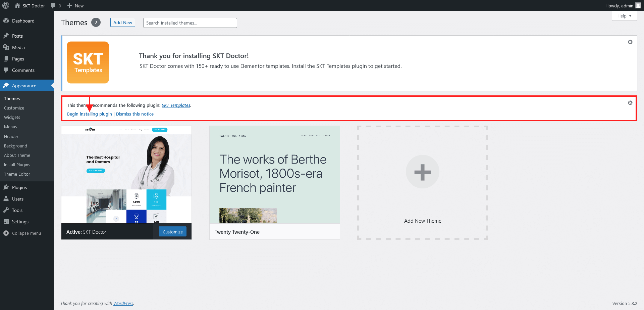This screenshot has width=644, height=310.
Task: Click the Tools wrench icon
Action: 6,210
